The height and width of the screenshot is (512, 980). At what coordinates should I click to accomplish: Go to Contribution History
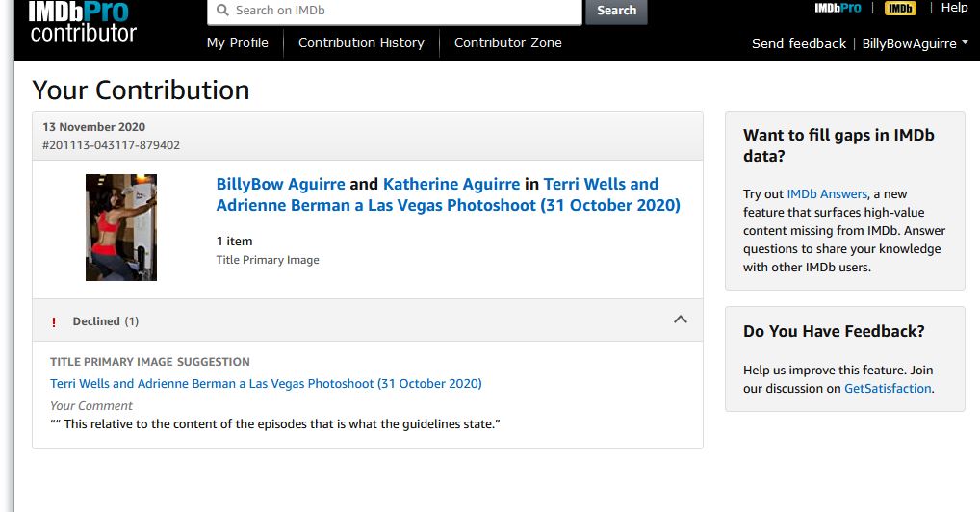pos(361,42)
